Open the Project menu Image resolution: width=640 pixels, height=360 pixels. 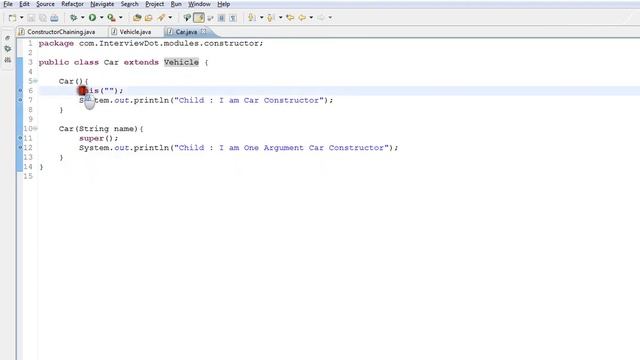[154, 4]
